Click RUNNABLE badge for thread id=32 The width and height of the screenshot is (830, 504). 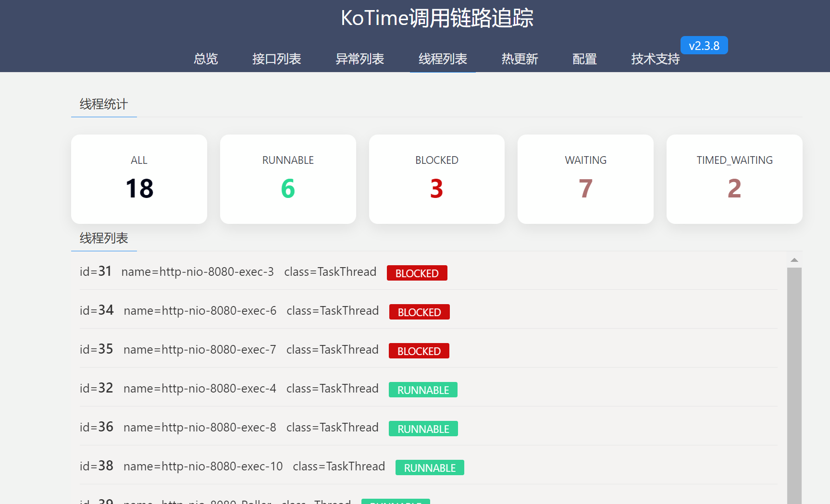pos(423,390)
